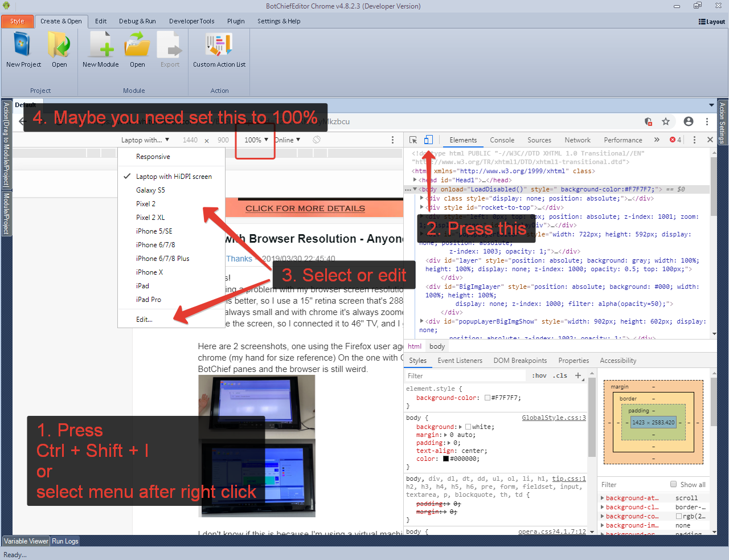Click the CLICK FOR MORE DETAILS link

coord(305,209)
